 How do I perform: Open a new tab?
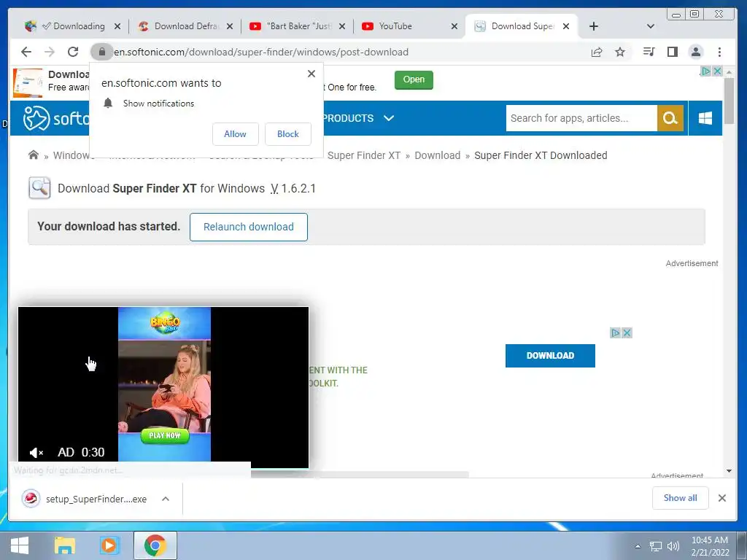(594, 26)
